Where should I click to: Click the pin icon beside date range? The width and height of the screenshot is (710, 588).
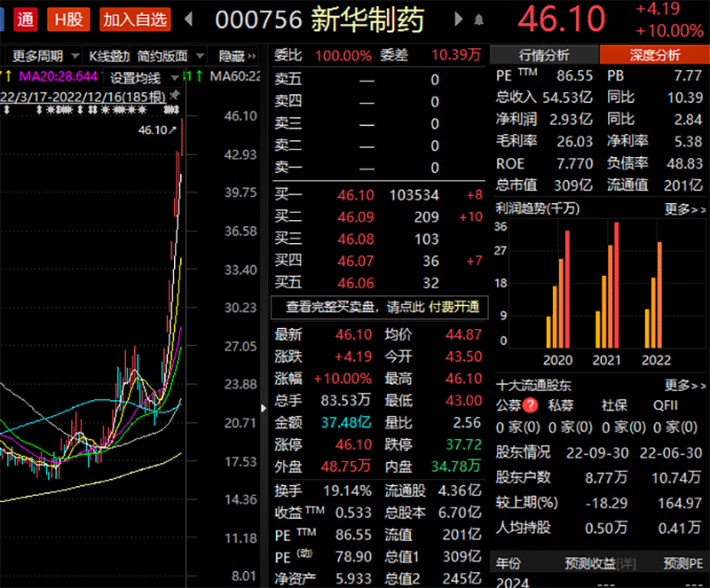[x=174, y=95]
